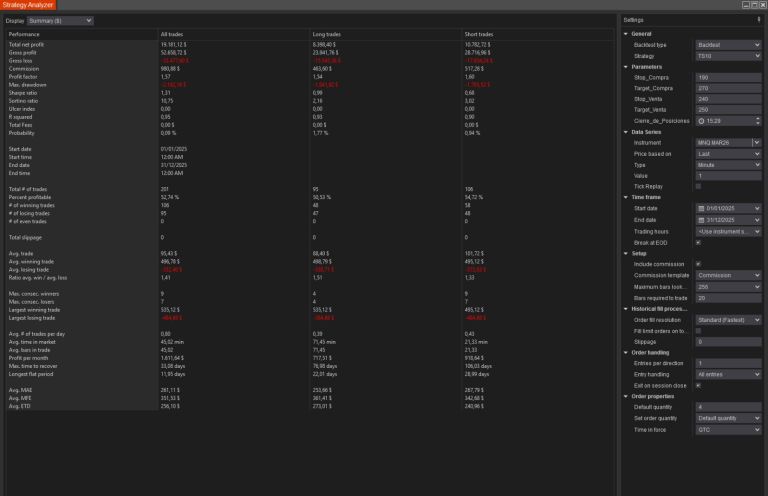The height and width of the screenshot is (496, 768).
Task: Collapse the Parameters section
Action: pos(626,67)
